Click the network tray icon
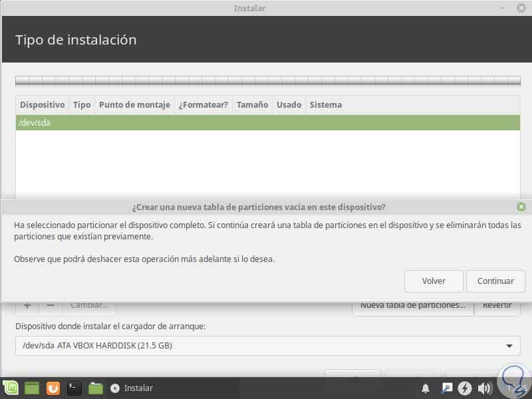This screenshot has width=532, height=399. (446, 388)
